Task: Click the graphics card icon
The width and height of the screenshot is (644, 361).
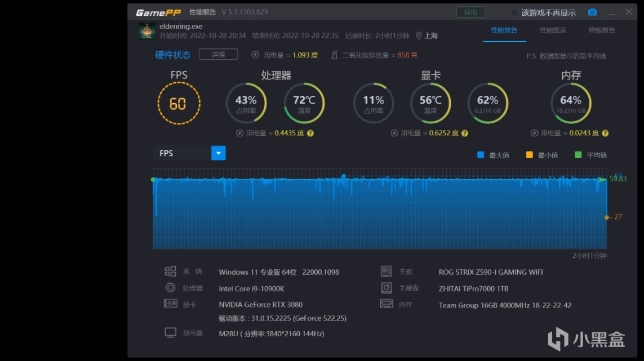Action: pyautogui.click(x=170, y=304)
